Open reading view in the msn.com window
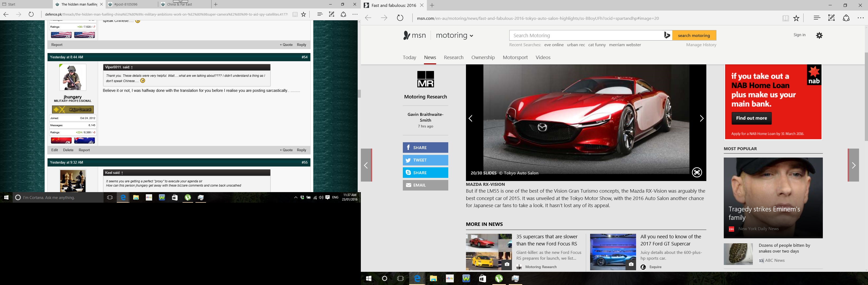868x285 pixels. click(x=785, y=18)
